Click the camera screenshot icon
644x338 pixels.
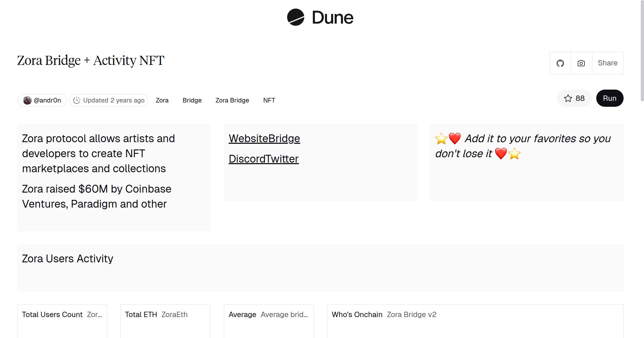pyautogui.click(x=581, y=63)
